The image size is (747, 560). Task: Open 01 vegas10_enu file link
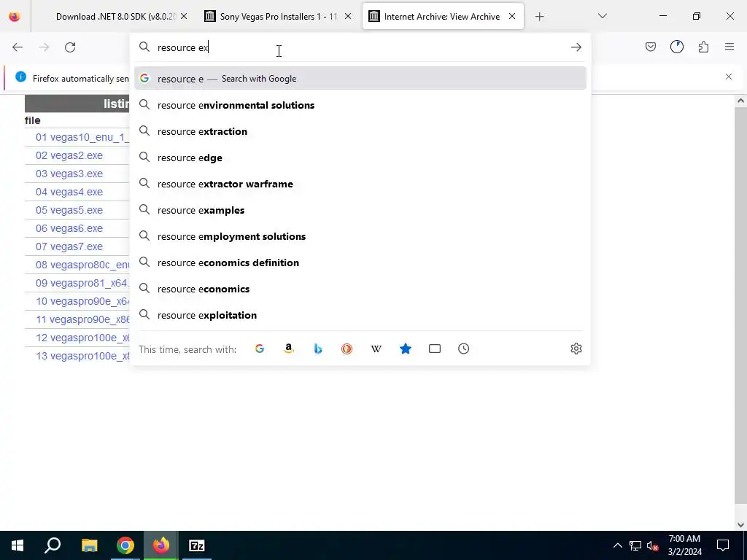click(82, 137)
